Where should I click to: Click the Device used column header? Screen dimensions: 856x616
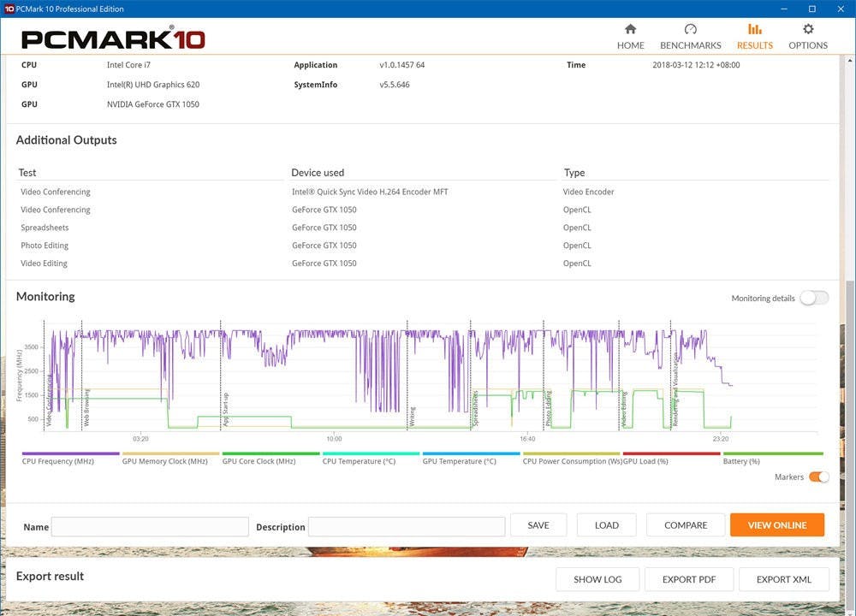[318, 173]
